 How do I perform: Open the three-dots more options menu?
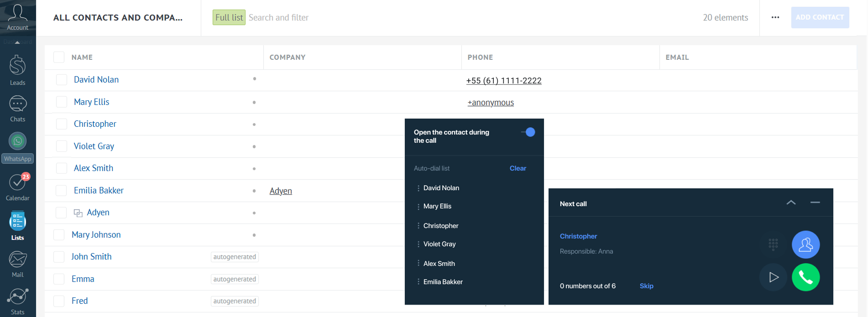pos(775,17)
